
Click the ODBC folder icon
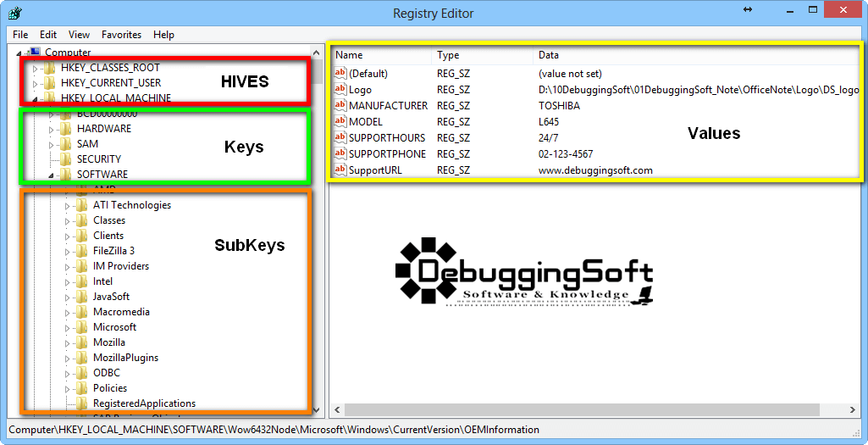[82, 372]
